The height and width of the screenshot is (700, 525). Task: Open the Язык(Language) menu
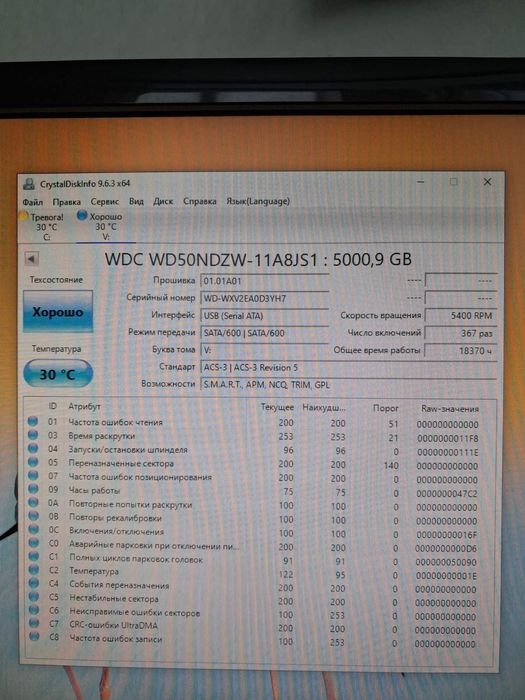coord(258,201)
